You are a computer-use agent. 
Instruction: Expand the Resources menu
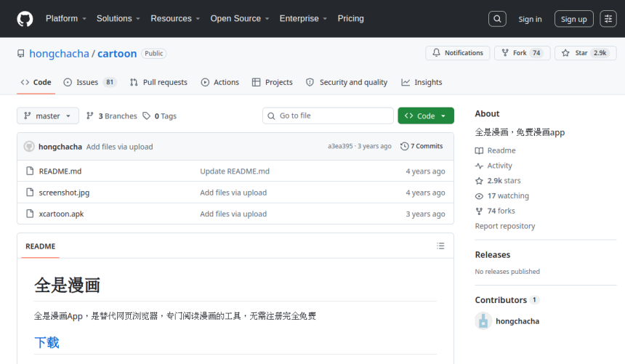click(x=175, y=19)
